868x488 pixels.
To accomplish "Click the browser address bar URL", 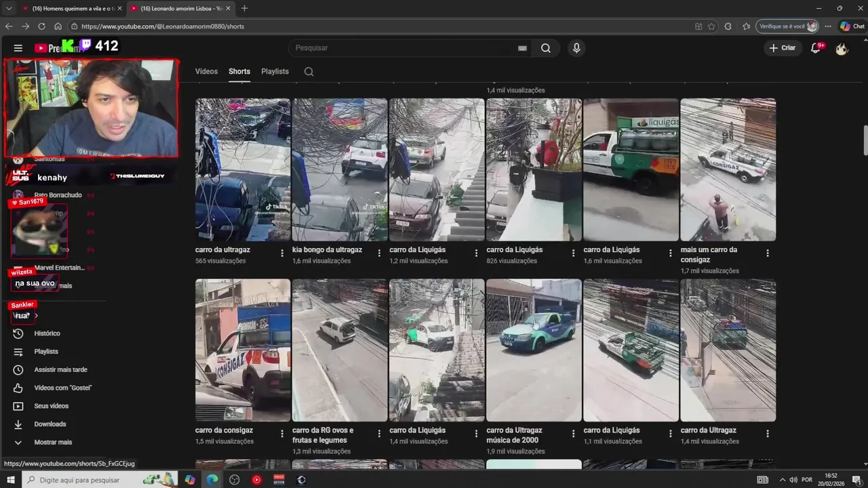I will click(163, 26).
